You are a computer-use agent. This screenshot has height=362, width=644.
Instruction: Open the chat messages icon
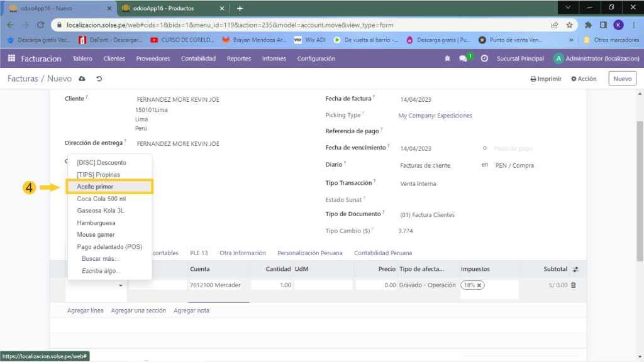464,58
